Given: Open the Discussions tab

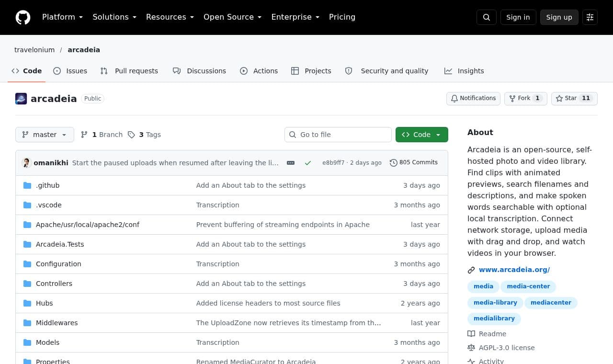Looking at the screenshot, I should 200,71.
